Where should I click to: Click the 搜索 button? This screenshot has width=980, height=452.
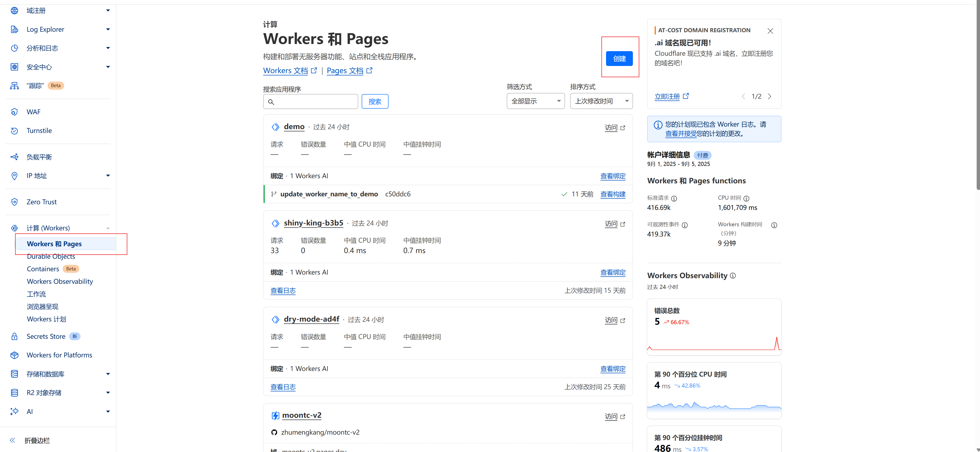point(375,101)
